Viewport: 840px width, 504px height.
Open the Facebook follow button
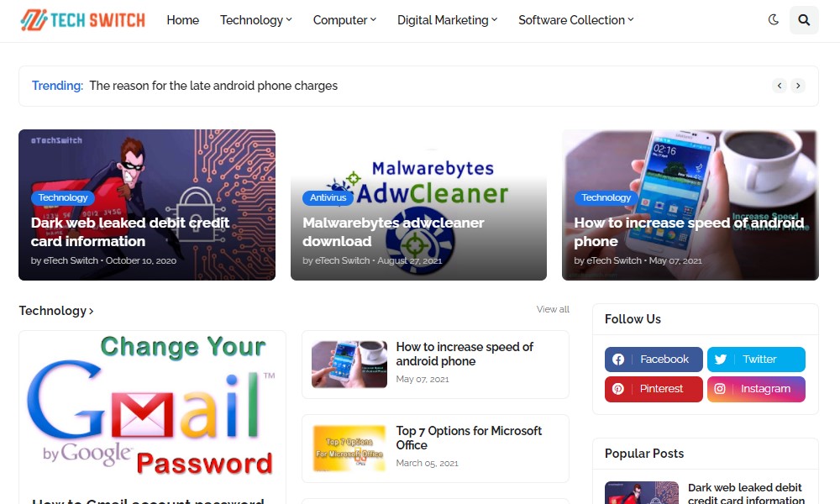pos(654,360)
